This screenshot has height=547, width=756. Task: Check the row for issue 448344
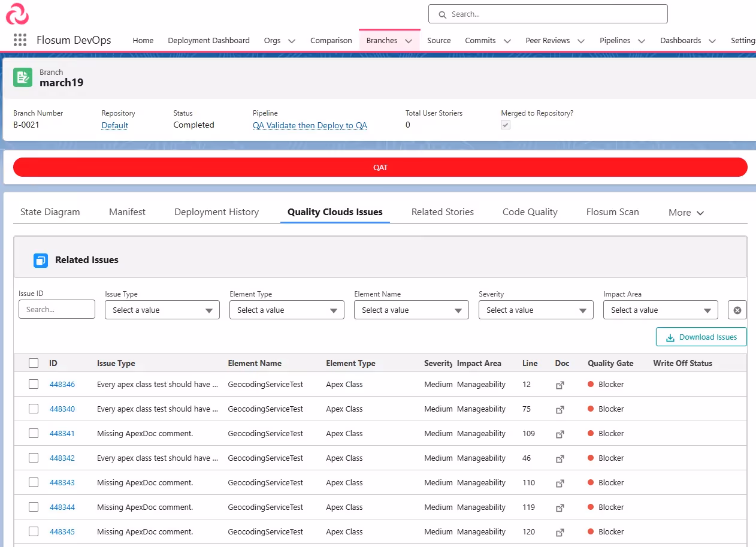click(34, 507)
